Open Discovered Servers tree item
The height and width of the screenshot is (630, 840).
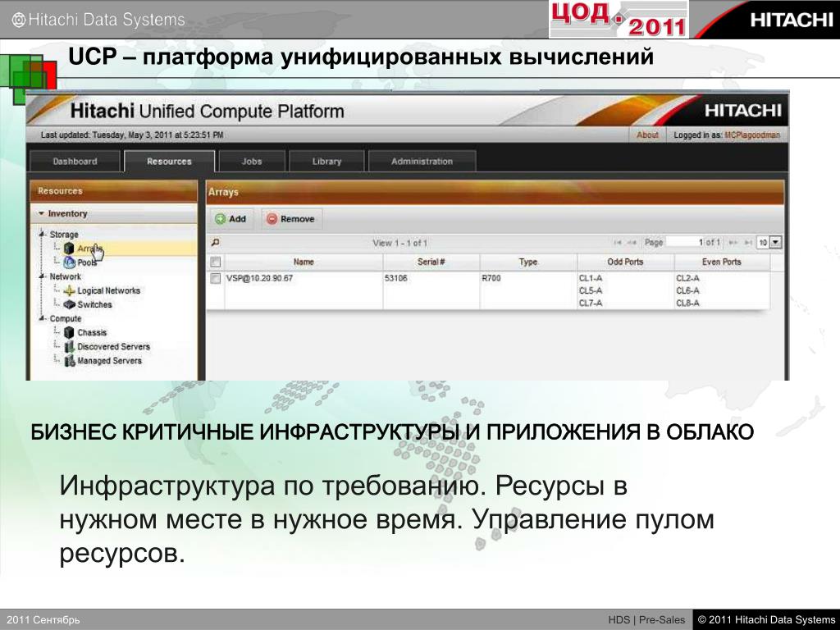coord(113,347)
